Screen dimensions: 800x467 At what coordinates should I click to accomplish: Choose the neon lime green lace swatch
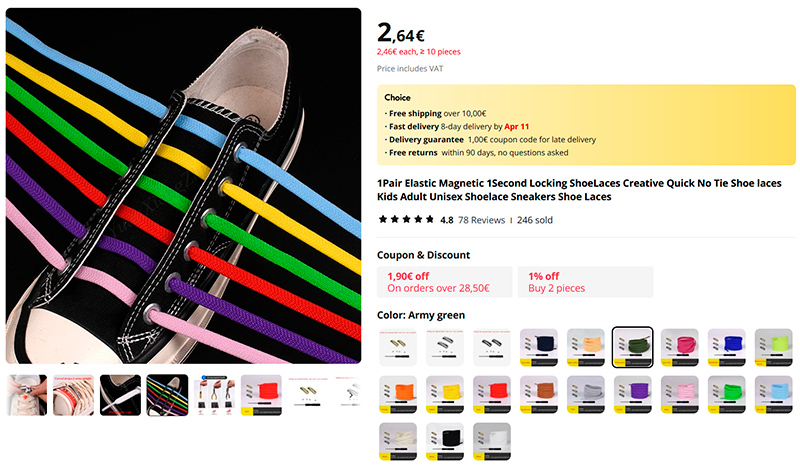(773, 347)
